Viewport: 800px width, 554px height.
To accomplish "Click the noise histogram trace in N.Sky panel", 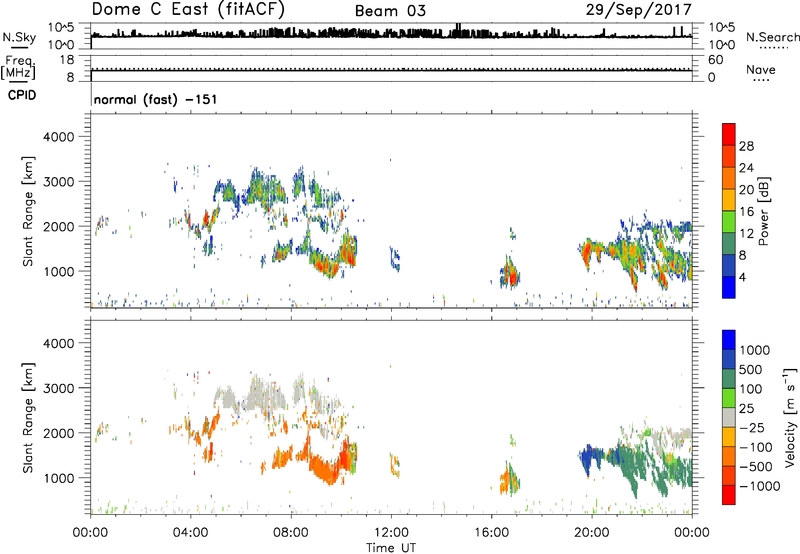I will click(x=391, y=34).
